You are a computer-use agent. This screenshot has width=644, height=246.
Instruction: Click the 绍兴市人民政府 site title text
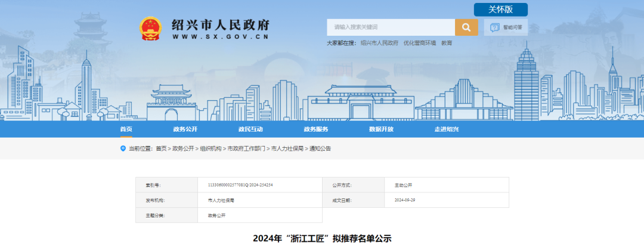220,25
